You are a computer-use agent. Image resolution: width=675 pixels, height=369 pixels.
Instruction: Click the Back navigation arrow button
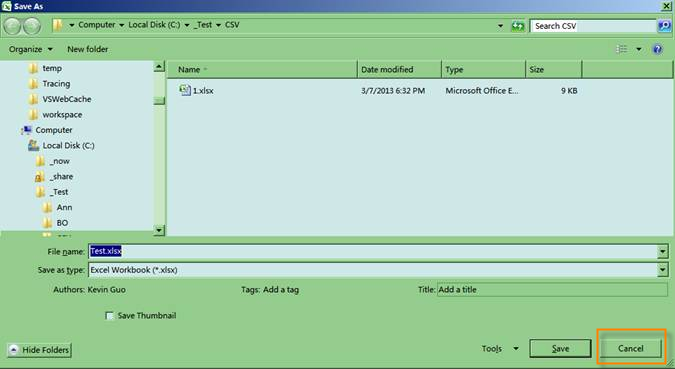(12, 26)
